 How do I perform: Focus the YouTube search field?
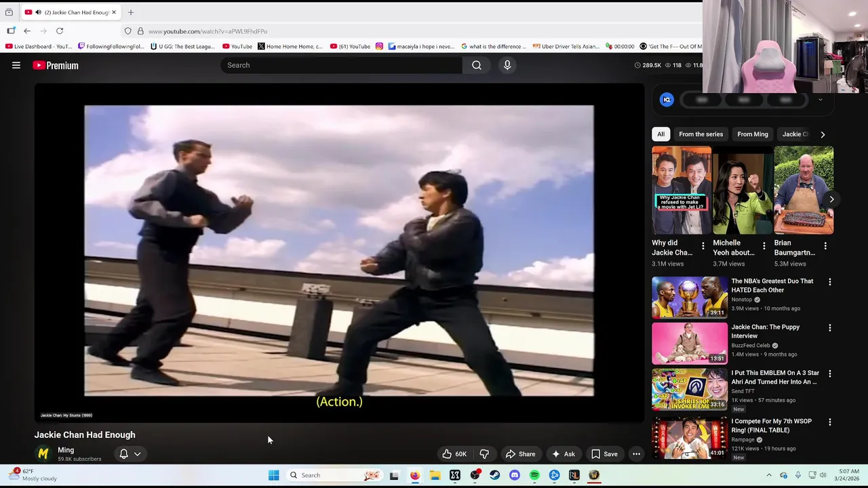click(x=342, y=65)
